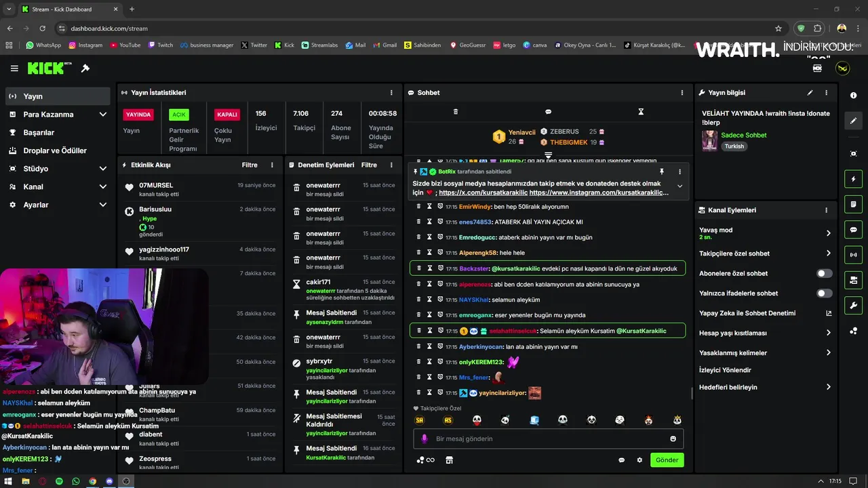Select the AS emote
The width and height of the screenshot is (868, 488).
click(448, 420)
